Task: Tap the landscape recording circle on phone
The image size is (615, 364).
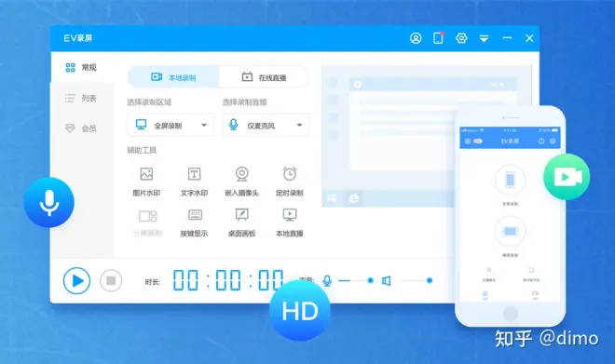Action: pyautogui.click(x=510, y=231)
